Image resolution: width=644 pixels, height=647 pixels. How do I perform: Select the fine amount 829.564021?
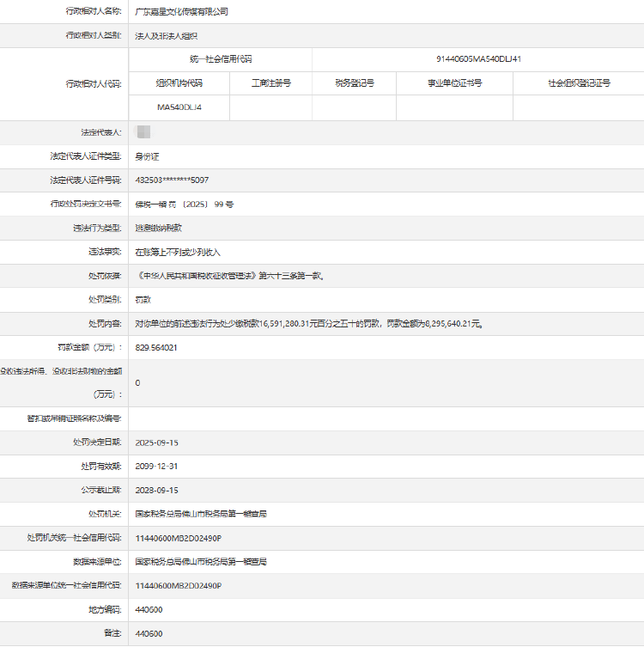[157, 348]
